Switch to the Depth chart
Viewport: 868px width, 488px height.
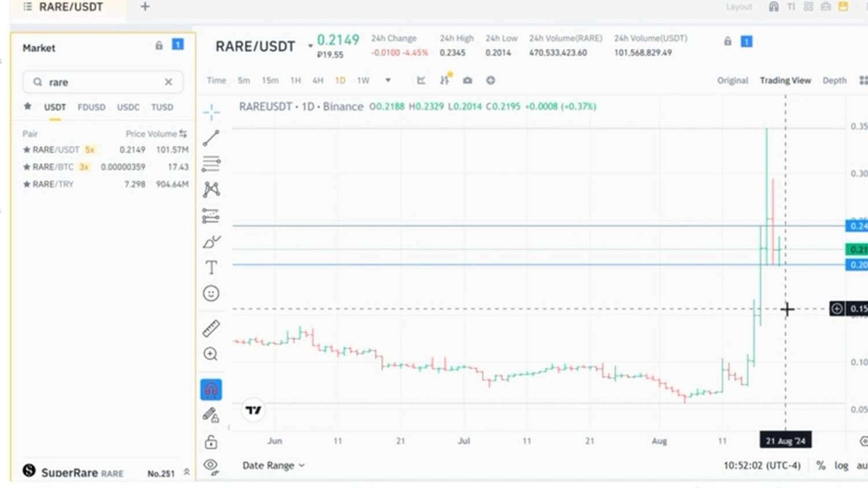[834, 80]
